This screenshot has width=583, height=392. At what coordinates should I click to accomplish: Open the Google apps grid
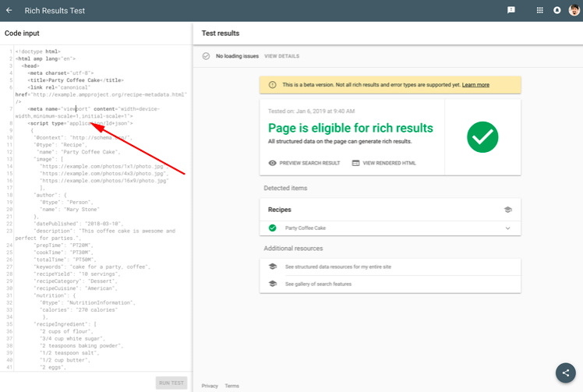pyautogui.click(x=540, y=10)
